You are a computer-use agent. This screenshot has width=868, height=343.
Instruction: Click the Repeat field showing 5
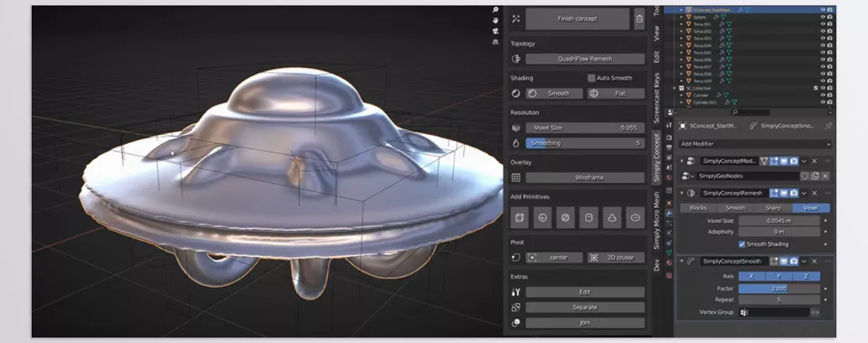778,300
